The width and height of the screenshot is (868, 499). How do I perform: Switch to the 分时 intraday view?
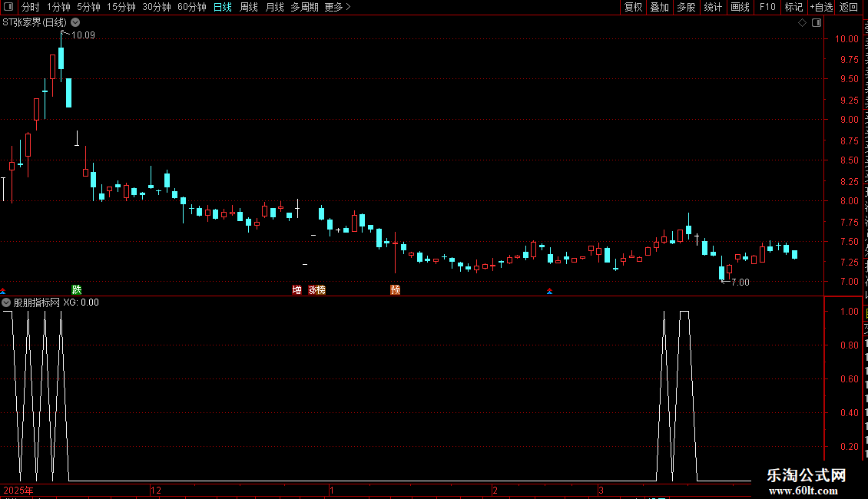31,7
